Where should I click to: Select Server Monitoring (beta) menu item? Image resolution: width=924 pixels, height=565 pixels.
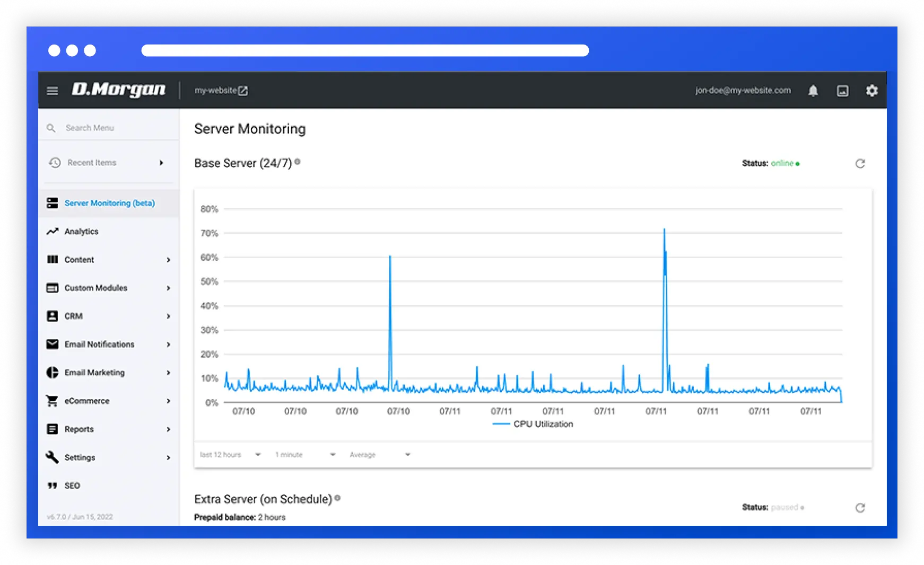[109, 203]
